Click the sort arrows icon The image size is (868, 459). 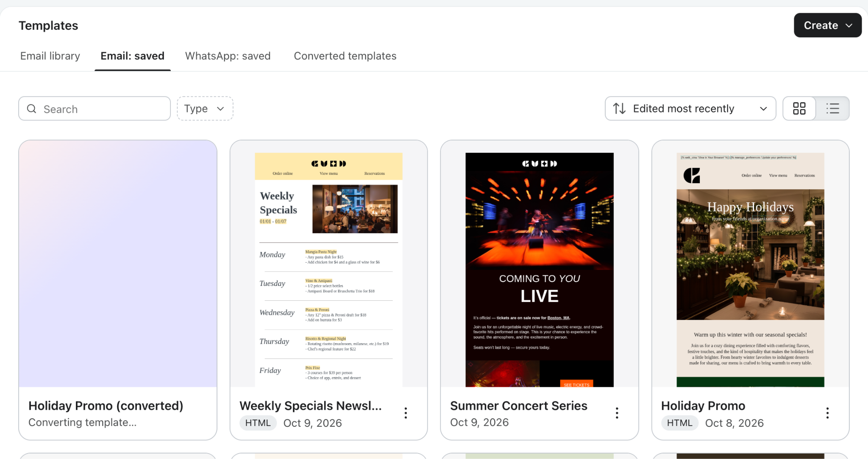619,109
